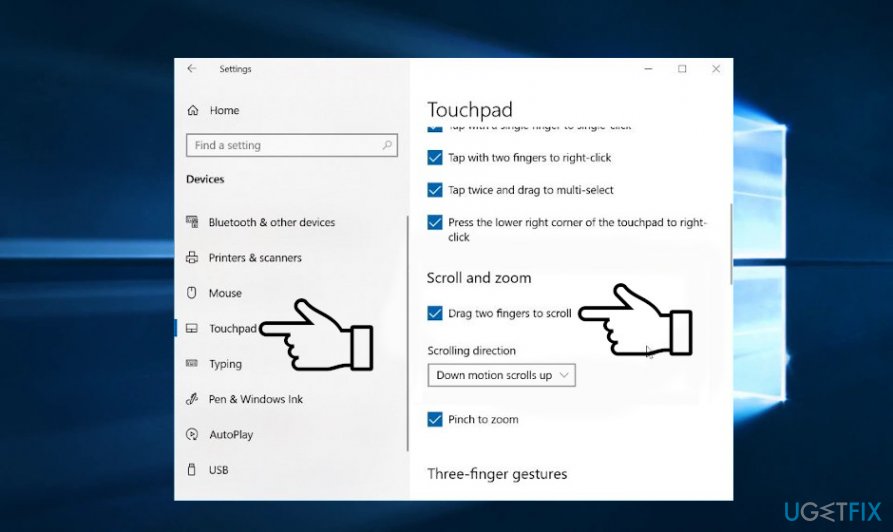The image size is (893, 532).
Task: Click the Pen & Windows Ink icon
Action: 192,399
